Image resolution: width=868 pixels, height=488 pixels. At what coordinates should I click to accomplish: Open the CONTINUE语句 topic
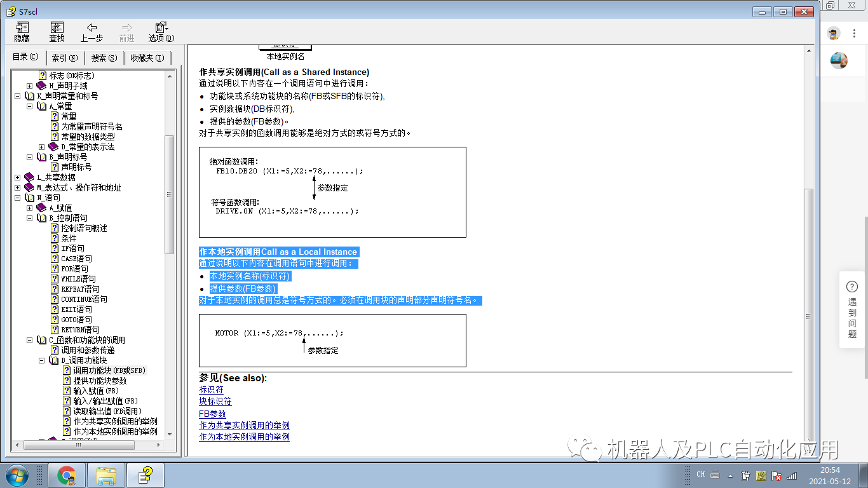coord(84,299)
